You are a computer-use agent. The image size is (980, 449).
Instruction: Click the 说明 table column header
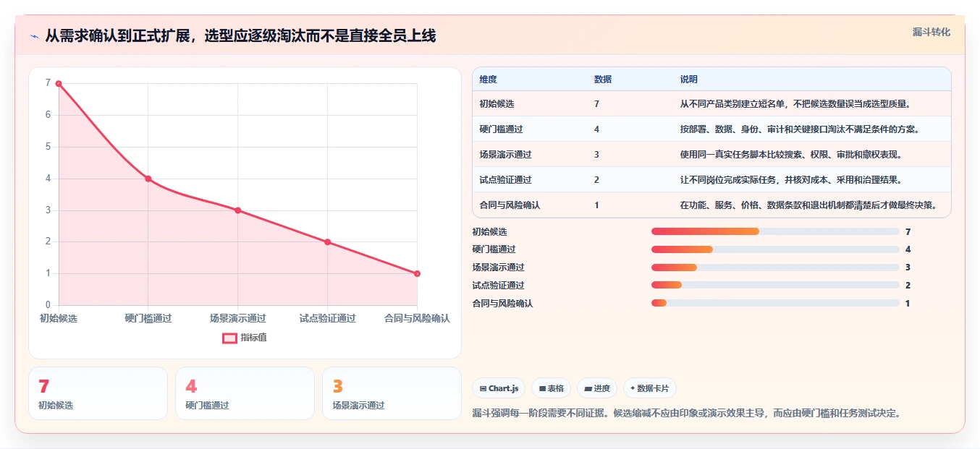[x=689, y=80]
